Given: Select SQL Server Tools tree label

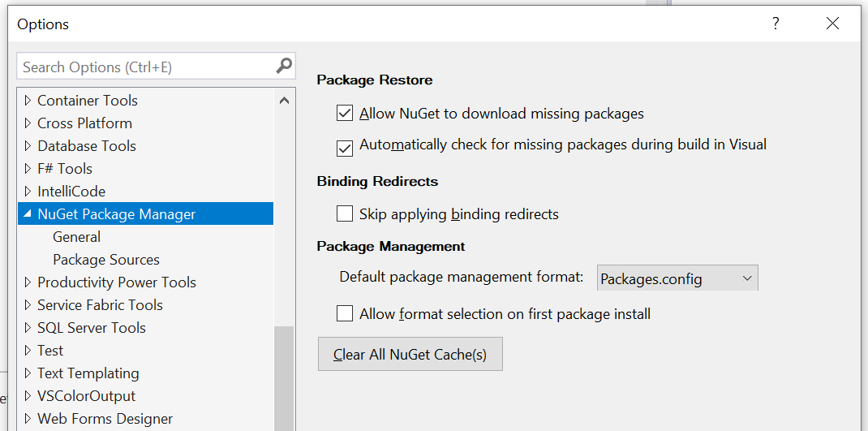Looking at the screenshot, I should pos(92,327).
